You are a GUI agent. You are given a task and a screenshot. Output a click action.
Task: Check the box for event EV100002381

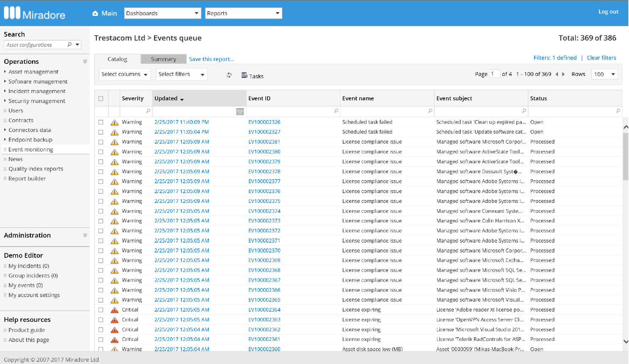point(101,142)
